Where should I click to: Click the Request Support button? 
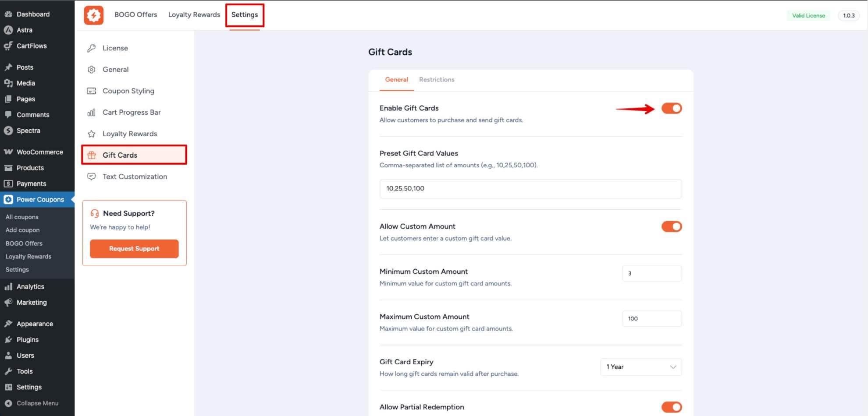point(134,249)
